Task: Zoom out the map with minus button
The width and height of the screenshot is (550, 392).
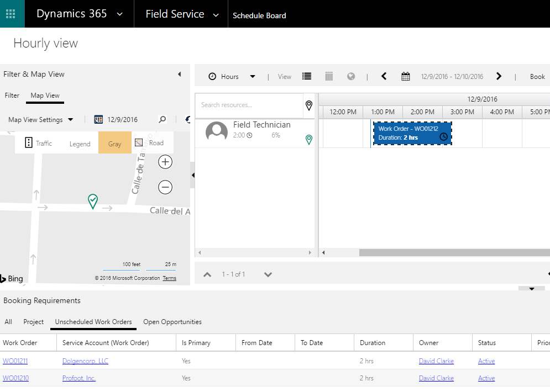Action: point(165,187)
